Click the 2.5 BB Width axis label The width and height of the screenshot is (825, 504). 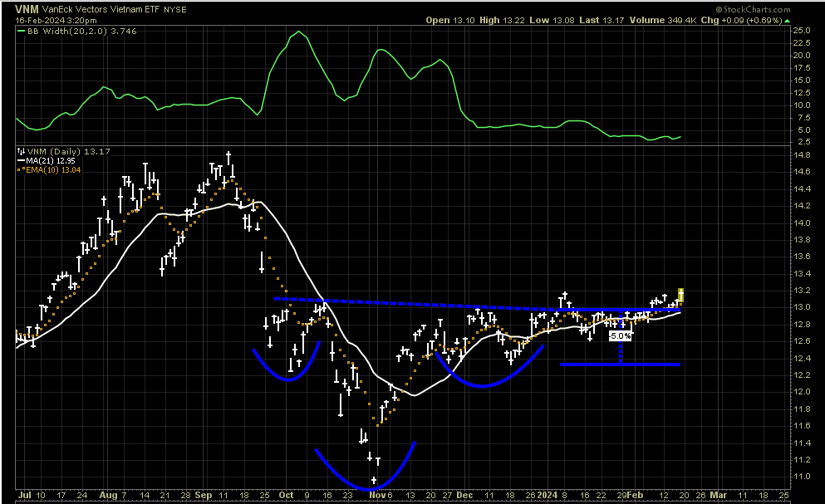pyautogui.click(x=804, y=141)
